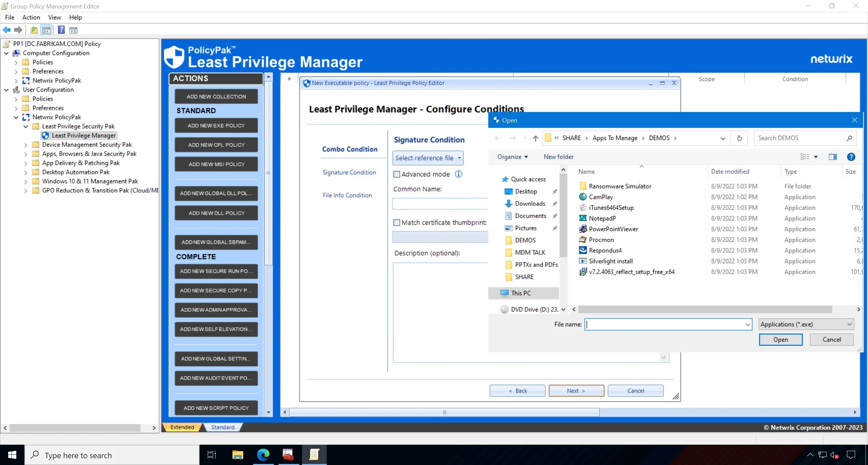Click the Back arrow in the GPME toolbar

[x=6, y=30]
